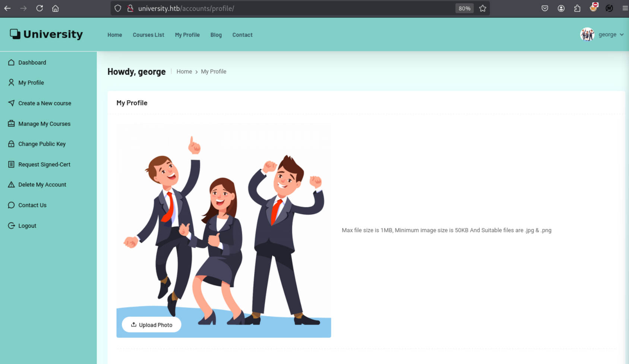Screen dimensions: 629x364
Task: Open the browser hamburger application menu
Action: click(625, 8)
